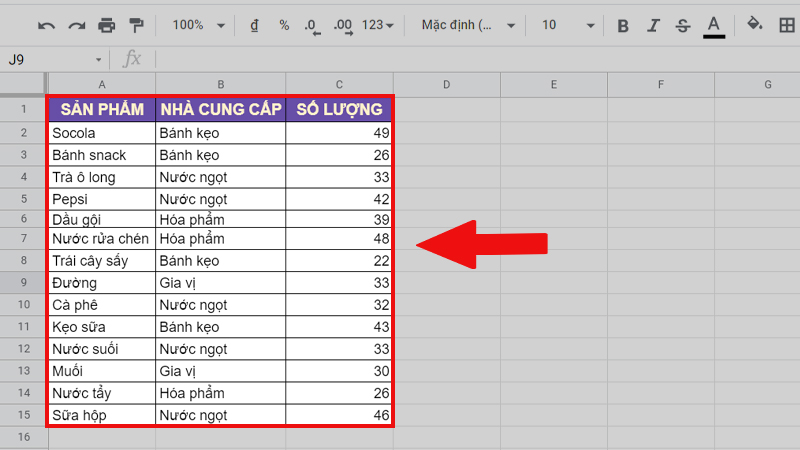Toggle strikethrough formatting
This screenshot has width=800, height=450.
(x=683, y=25)
